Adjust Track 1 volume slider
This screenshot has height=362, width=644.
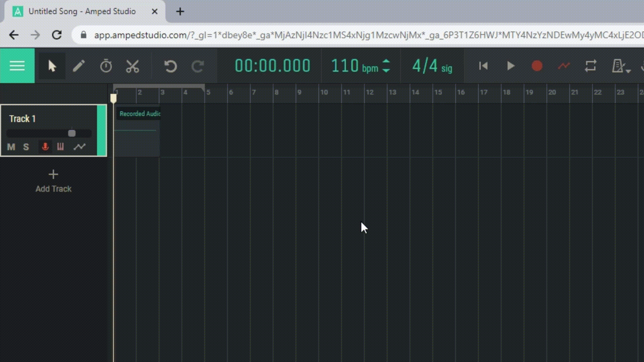point(71,133)
